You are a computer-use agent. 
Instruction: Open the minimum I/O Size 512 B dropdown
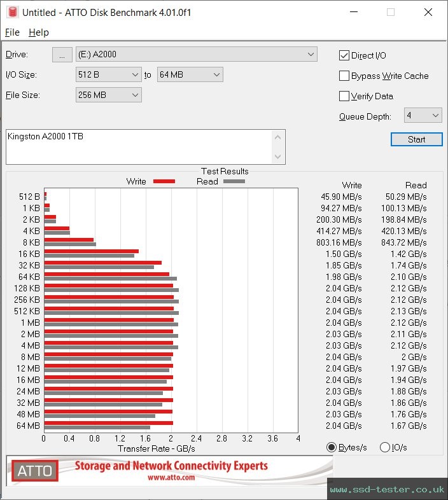click(x=108, y=74)
